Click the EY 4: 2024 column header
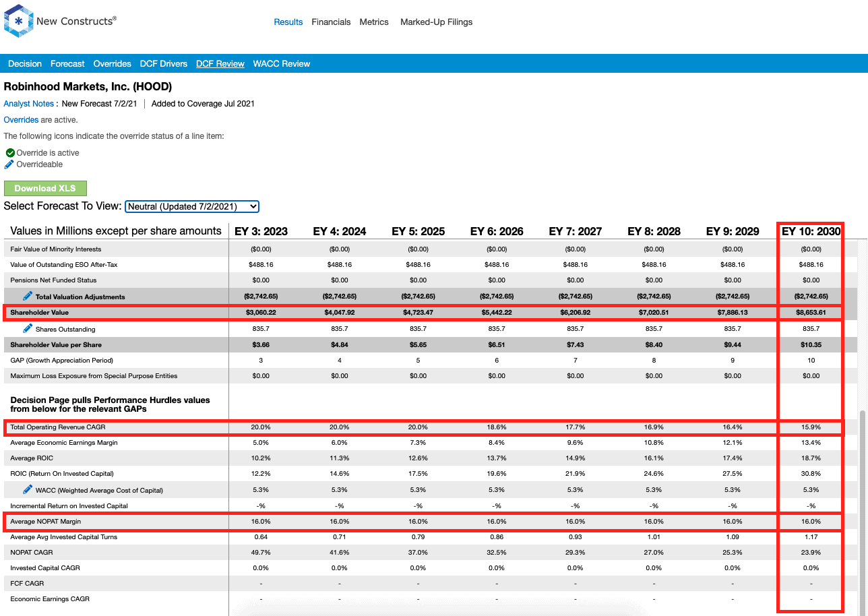868x616 pixels. [340, 231]
